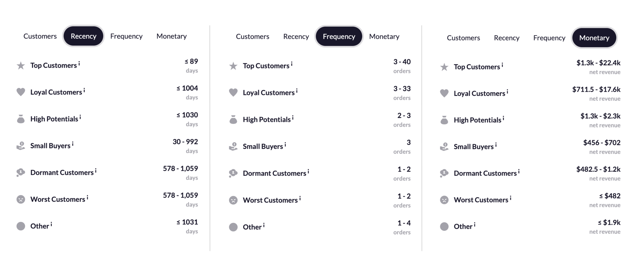Open info tooltip for Top Customers in orders panel

(291, 64)
